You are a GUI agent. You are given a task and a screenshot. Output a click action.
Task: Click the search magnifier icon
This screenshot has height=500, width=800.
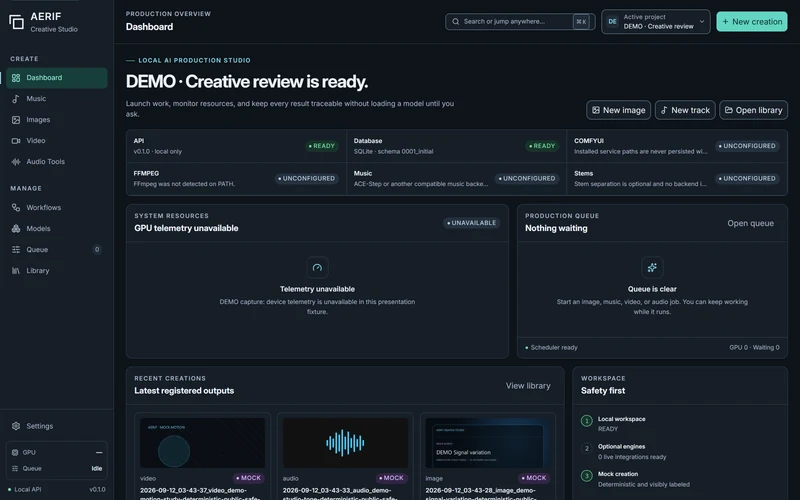point(456,21)
